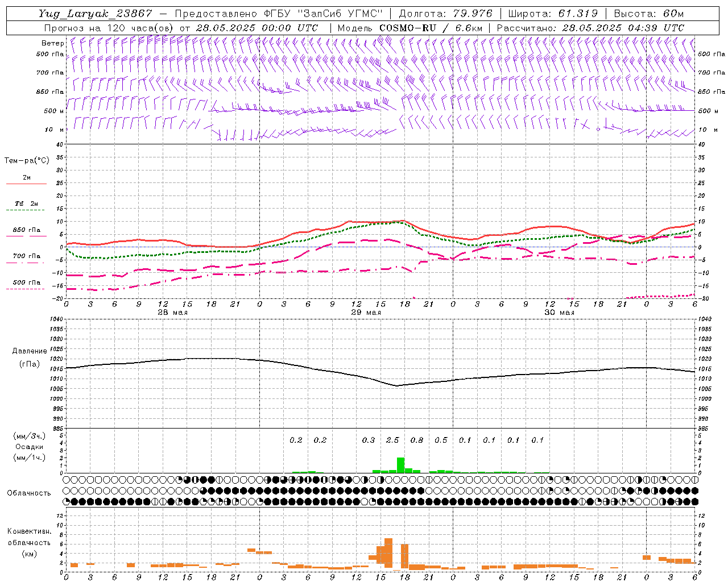
Task: Click the 'Давление' pressure label
Action: (30, 351)
